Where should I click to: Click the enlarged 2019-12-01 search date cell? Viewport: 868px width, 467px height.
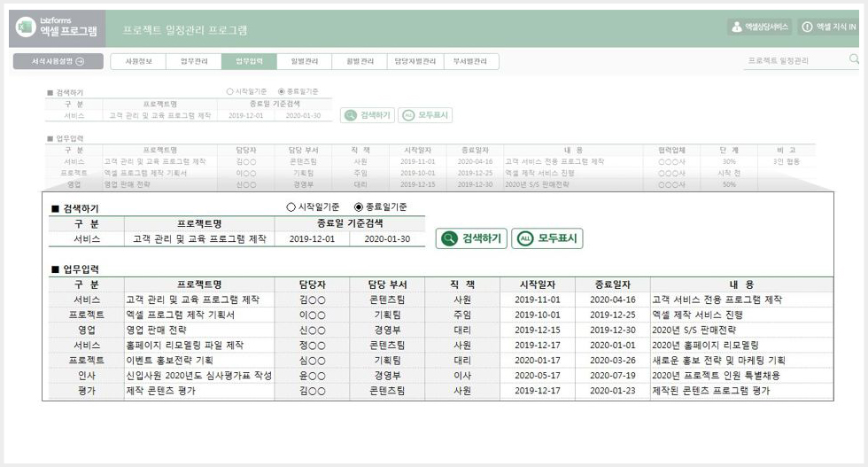(x=312, y=238)
